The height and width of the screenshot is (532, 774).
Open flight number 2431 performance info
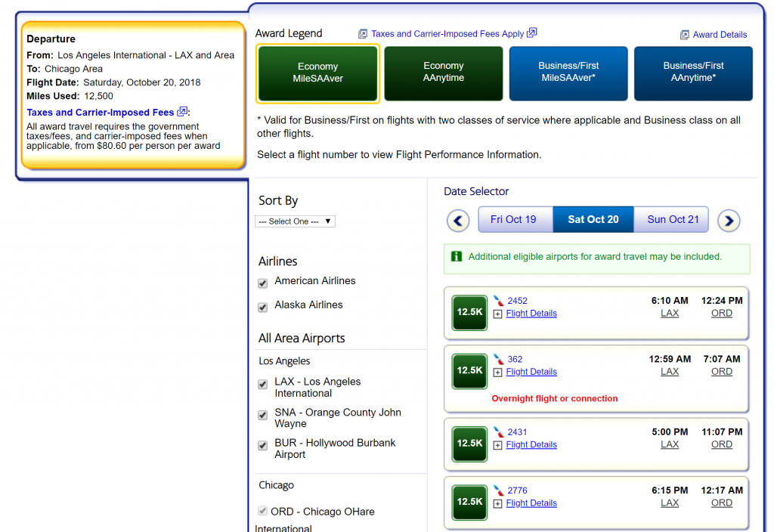[517, 431]
